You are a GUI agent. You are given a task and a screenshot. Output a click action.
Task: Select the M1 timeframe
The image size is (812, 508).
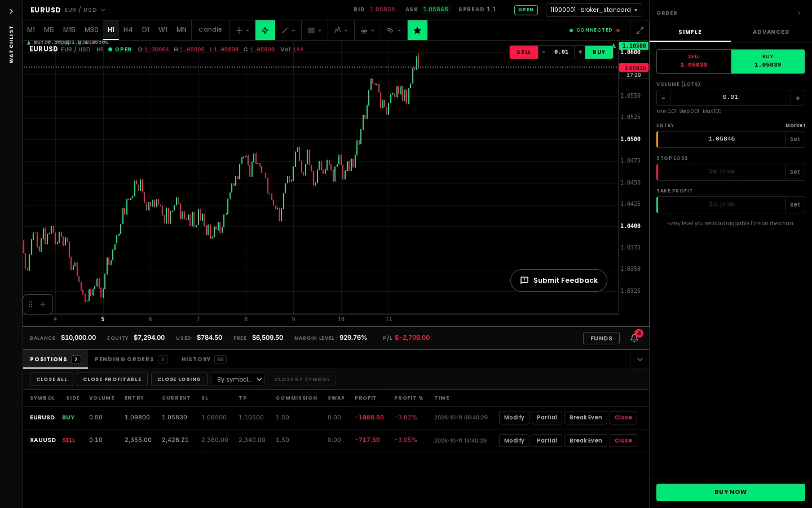click(31, 30)
